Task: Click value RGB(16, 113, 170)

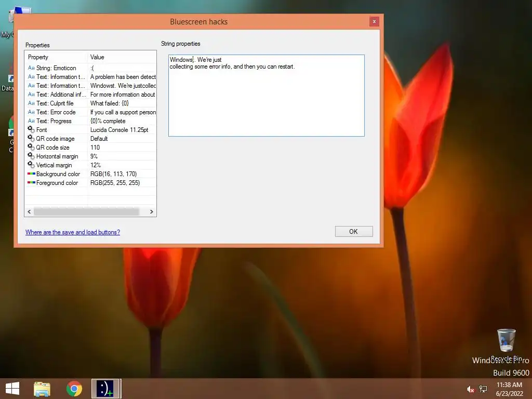Action: coord(113,174)
